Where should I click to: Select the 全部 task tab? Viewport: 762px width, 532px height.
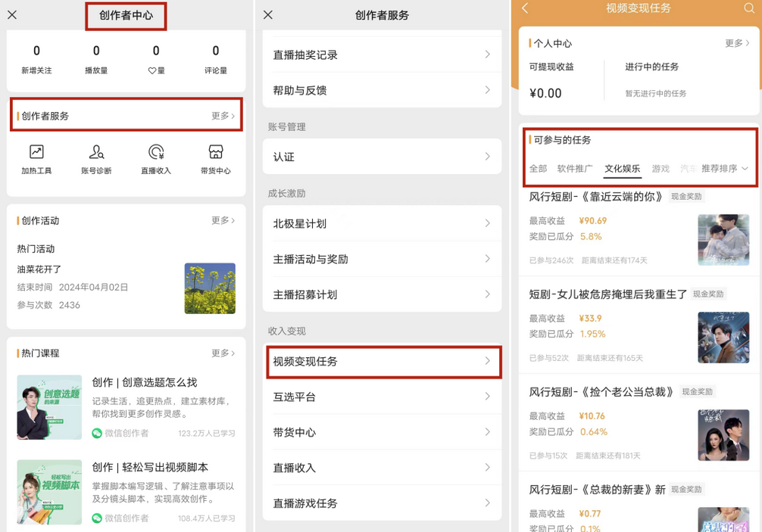538,168
